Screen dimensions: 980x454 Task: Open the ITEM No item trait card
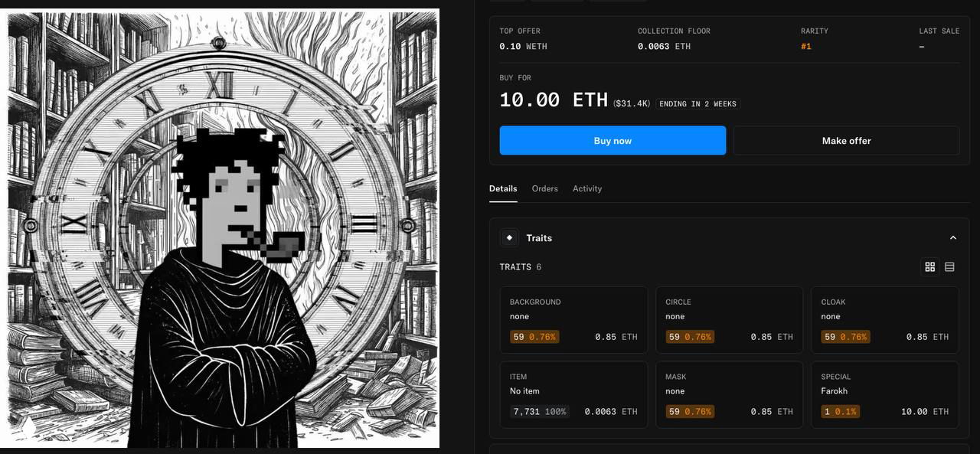tap(573, 394)
